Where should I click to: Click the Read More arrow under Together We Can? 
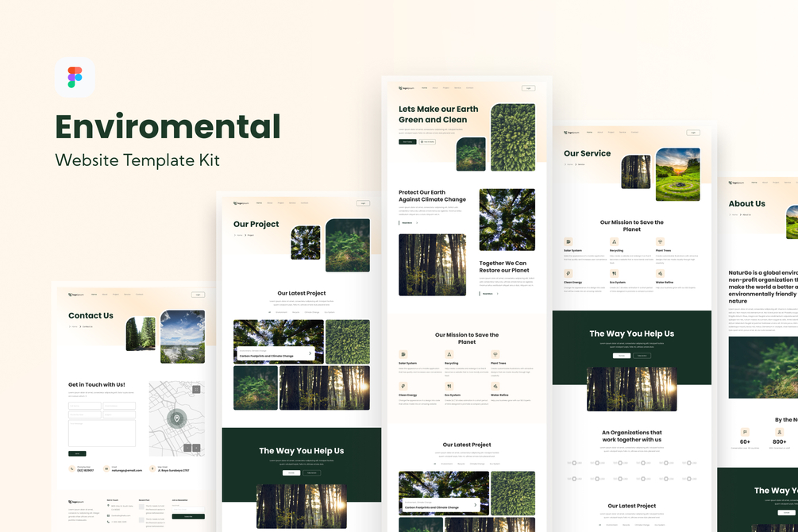pos(497,294)
